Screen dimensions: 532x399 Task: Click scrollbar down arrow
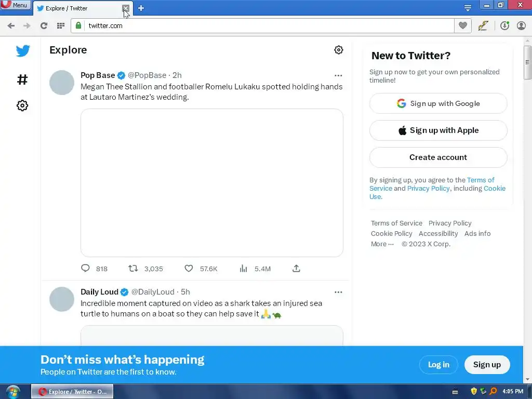click(527, 379)
